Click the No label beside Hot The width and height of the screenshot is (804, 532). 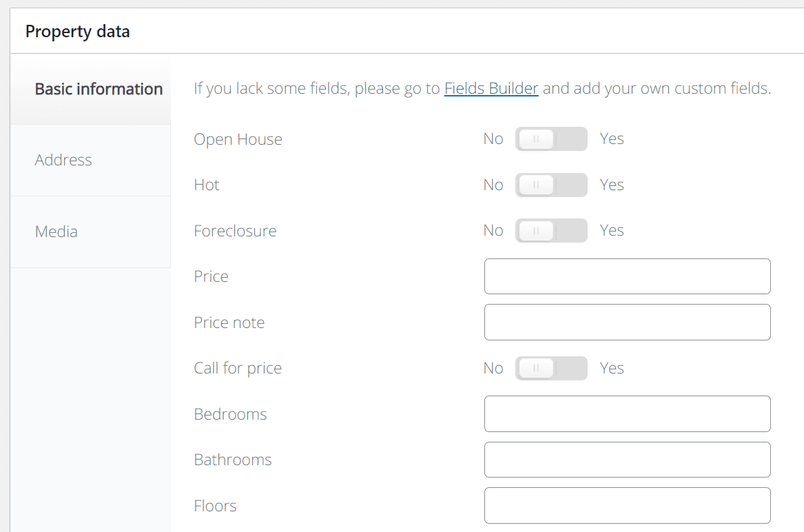click(493, 185)
